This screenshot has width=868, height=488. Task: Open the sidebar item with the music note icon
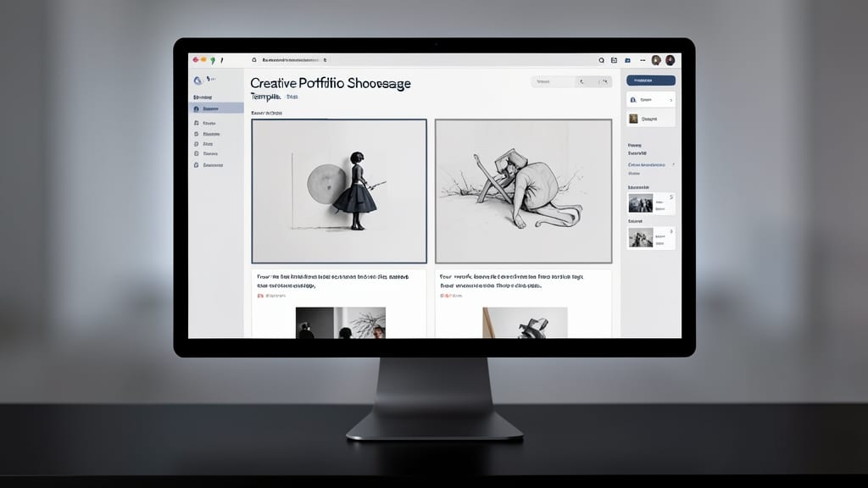(x=205, y=124)
